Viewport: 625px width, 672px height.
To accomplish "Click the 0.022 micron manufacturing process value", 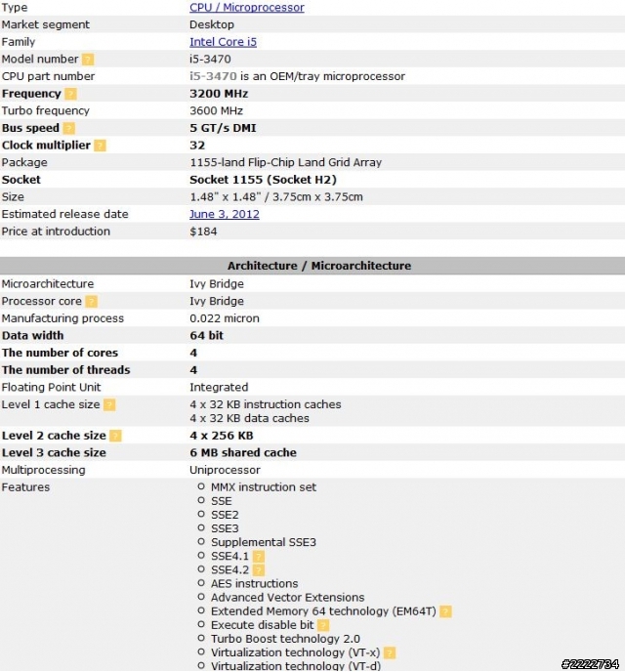I will click(225, 318).
